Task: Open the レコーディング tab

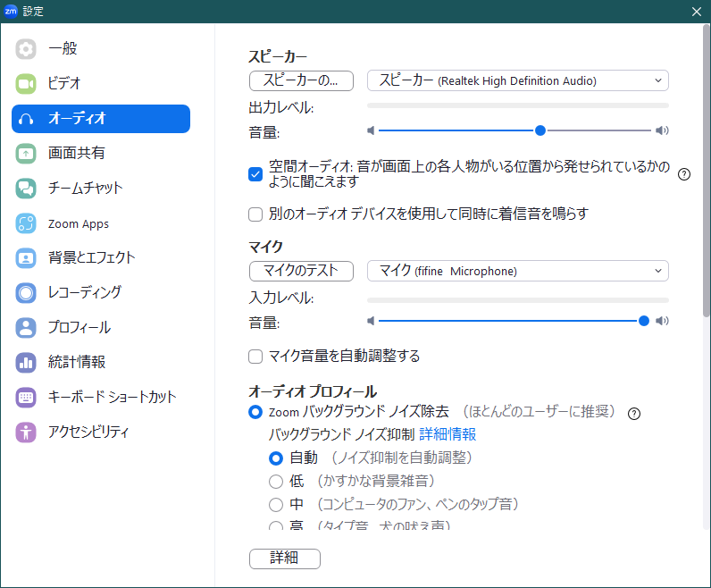Action: click(x=101, y=292)
